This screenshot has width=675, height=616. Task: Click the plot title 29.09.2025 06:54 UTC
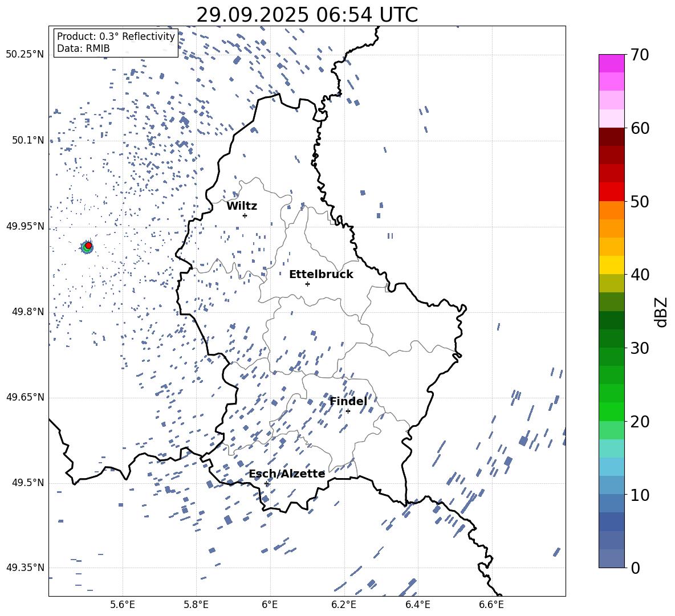(x=307, y=15)
